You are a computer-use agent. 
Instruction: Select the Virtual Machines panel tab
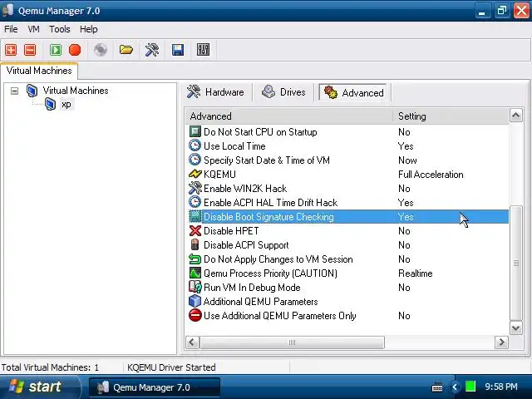pyautogui.click(x=39, y=71)
